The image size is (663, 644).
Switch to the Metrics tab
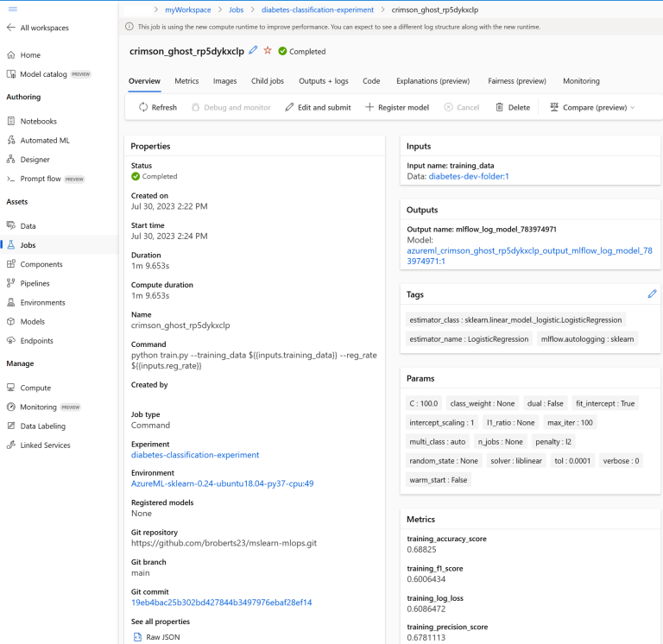(x=186, y=81)
